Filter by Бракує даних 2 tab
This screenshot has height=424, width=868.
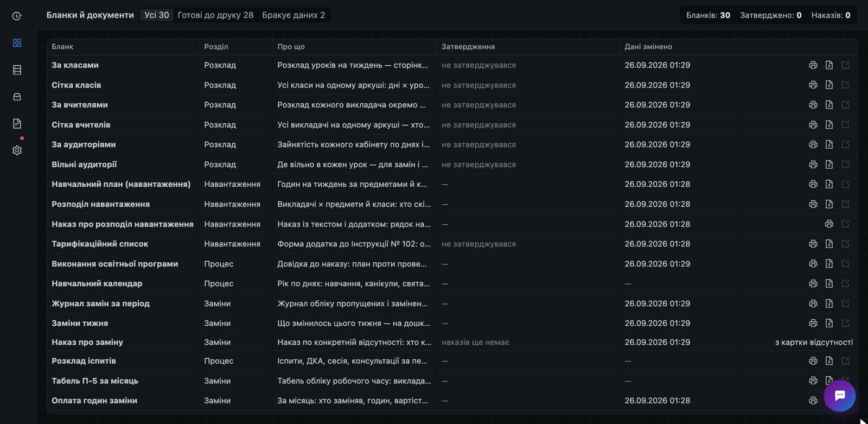[293, 15]
